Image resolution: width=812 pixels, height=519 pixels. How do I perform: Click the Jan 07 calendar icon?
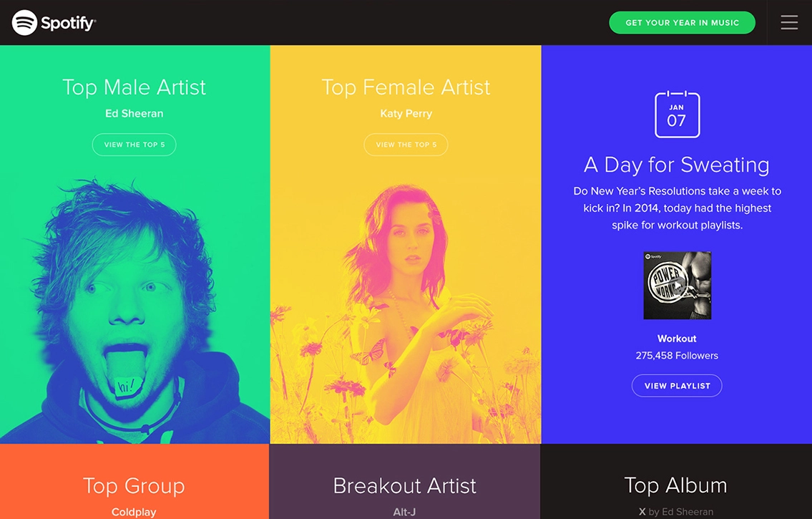677,115
